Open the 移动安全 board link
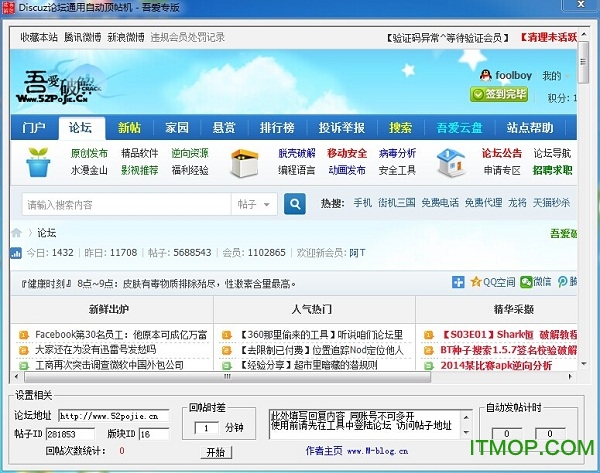The height and width of the screenshot is (473, 600). (x=347, y=153)
